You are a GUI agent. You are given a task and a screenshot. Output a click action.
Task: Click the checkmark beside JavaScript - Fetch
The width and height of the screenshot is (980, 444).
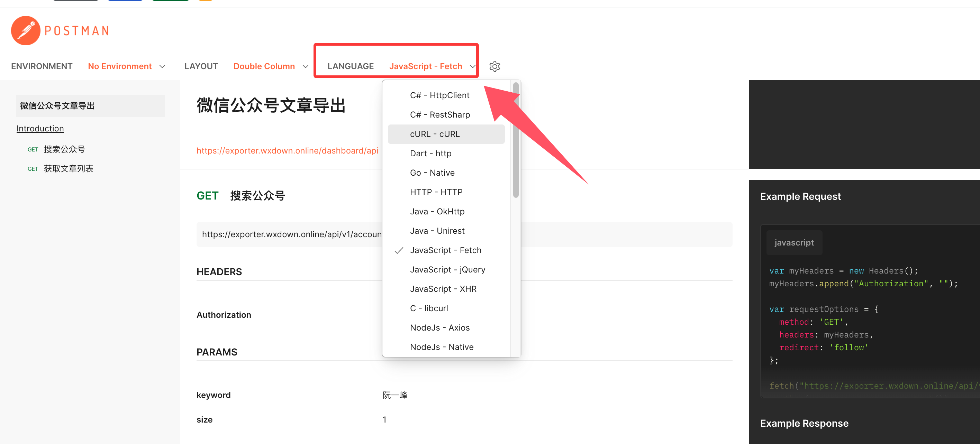399,250
